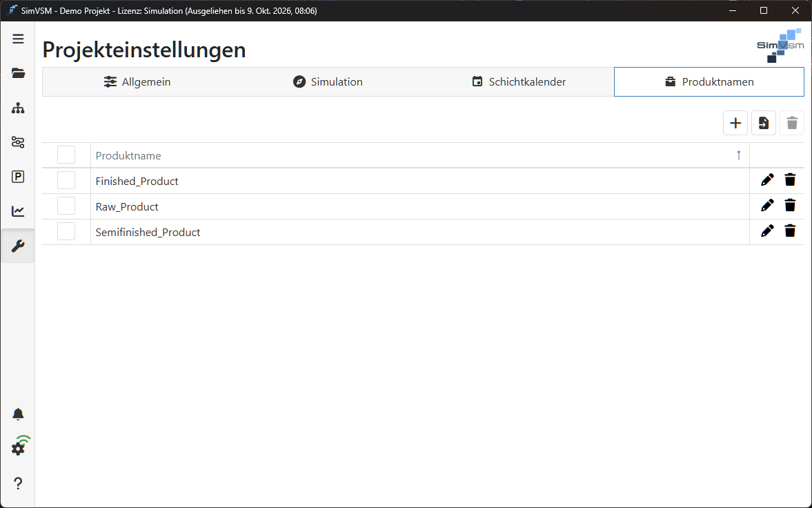Switch to the Simulation tab
The width and height of the screenshot is (812, 508).
[328, 82]
